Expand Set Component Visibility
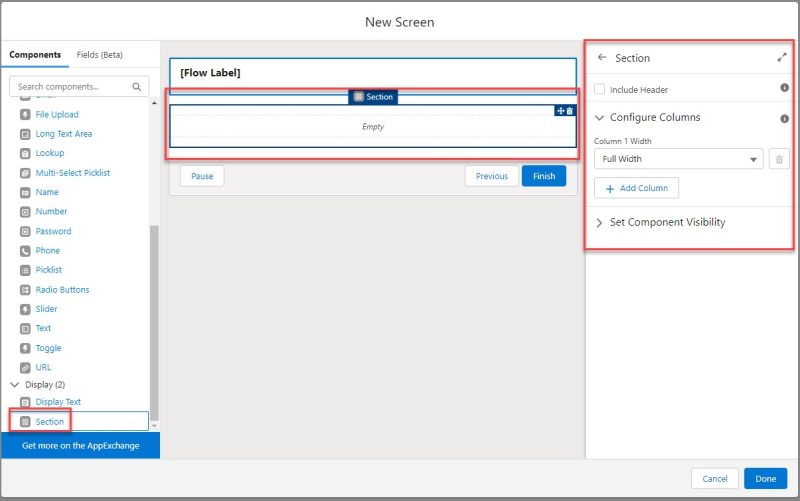Screen dimensions: 800x501 pos(600,222)
